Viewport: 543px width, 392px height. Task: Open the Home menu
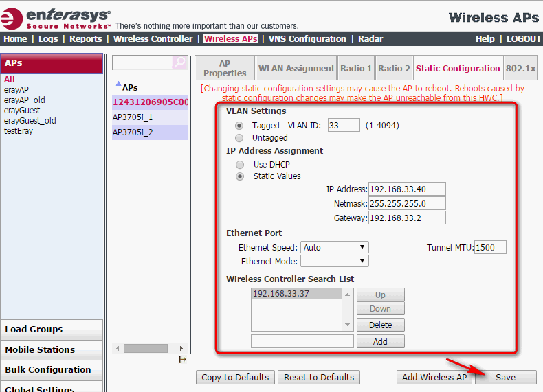tap(15, 38)
